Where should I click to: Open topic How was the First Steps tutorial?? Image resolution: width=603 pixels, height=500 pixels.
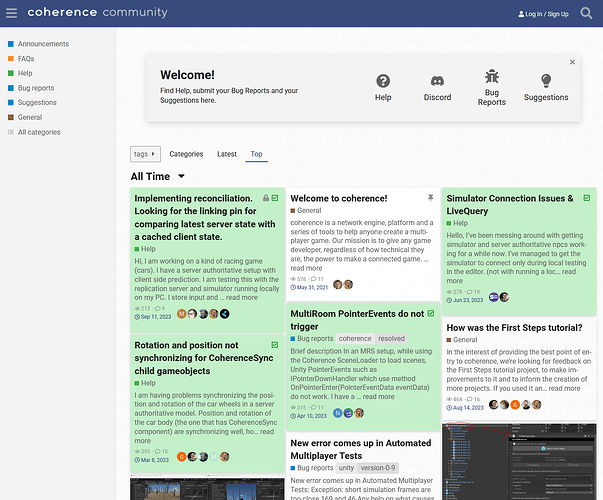pyautogui.click(x=515, y=328)
